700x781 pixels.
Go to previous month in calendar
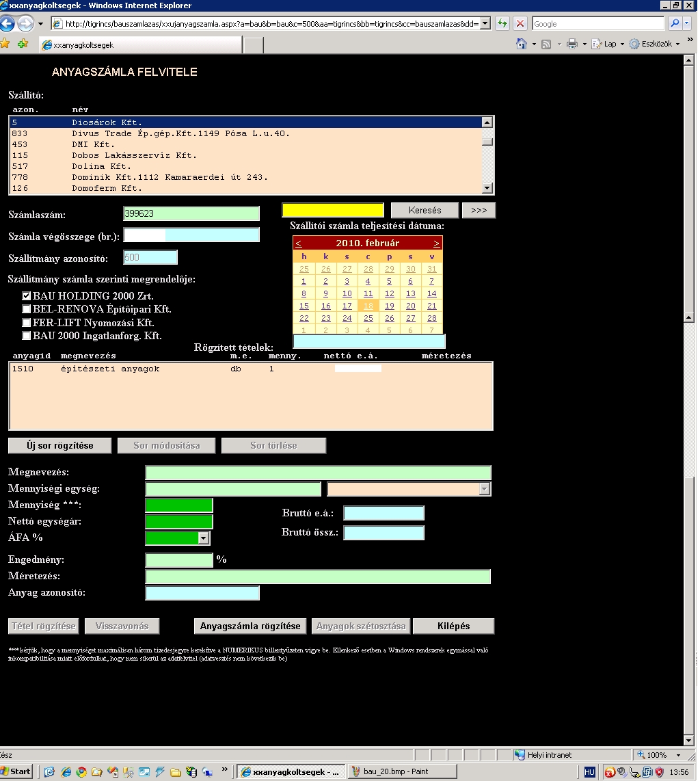pos(299,243)
